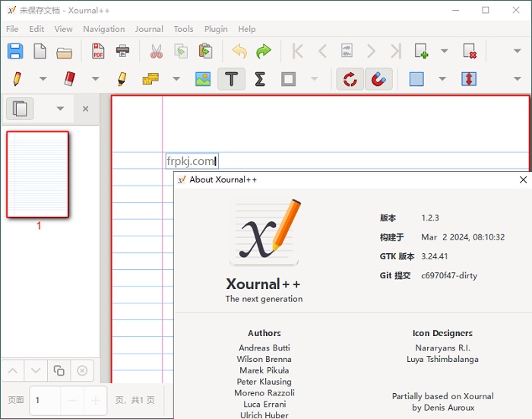The width and height of the screenshot is (532, 419).
Task: Select the Pen tool
Action: [x=17, y=79]
